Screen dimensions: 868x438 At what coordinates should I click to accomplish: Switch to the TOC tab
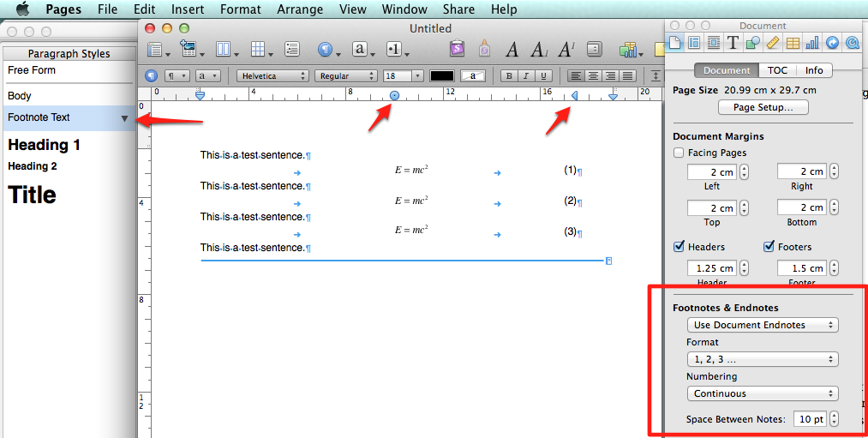tap(777, 70)
